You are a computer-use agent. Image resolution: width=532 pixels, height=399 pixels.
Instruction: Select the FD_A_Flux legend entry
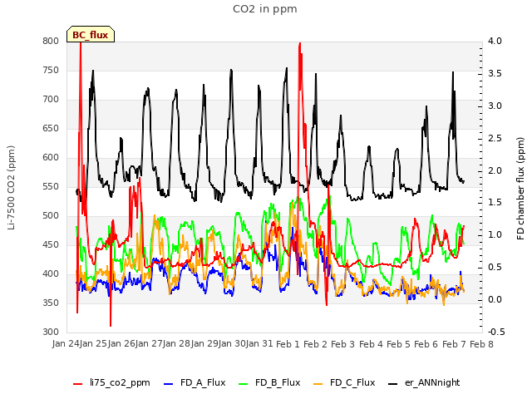coord(195,382)
